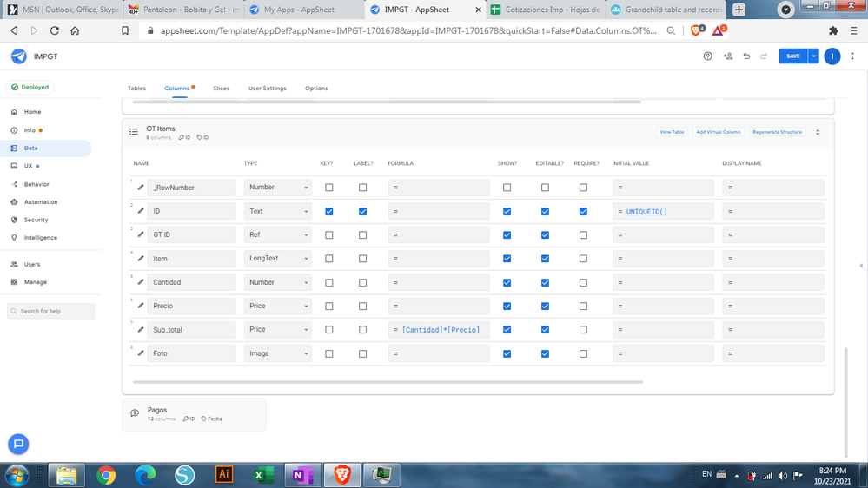Undo the last change with the undo arrow

[x=746, y=56]
